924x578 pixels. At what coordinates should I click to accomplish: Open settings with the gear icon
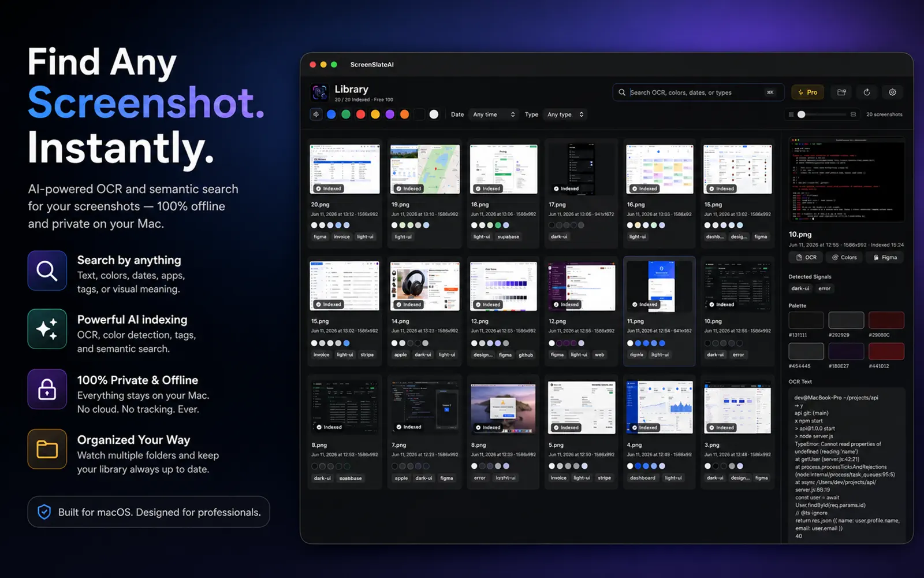coord(892,92)
